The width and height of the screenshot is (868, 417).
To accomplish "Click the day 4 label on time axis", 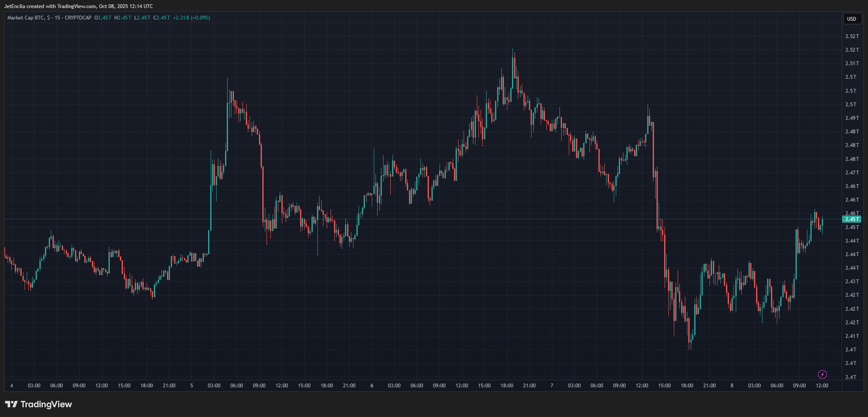I will (x=11, y=386).
